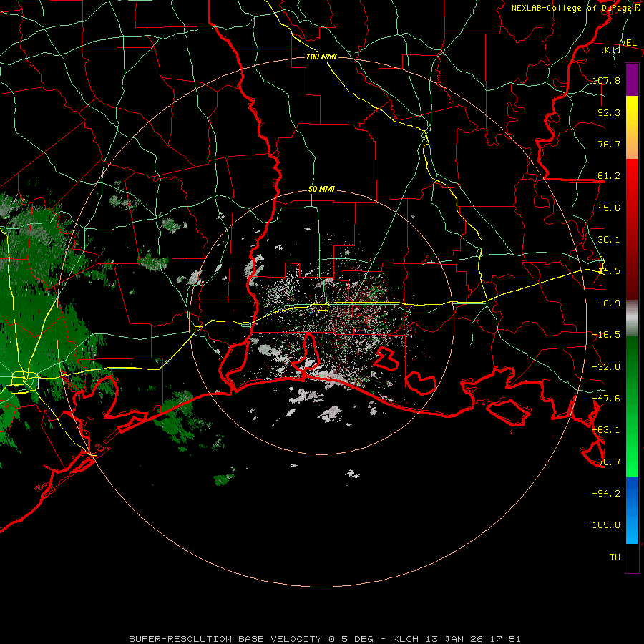
Task: Pick the blue segment of the velocity color bar
Action: click(632, 510)
